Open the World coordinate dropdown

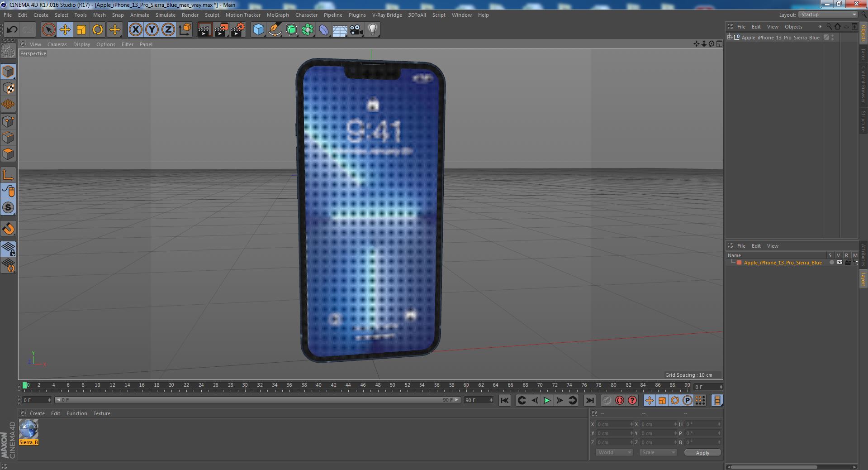(614, 452)
